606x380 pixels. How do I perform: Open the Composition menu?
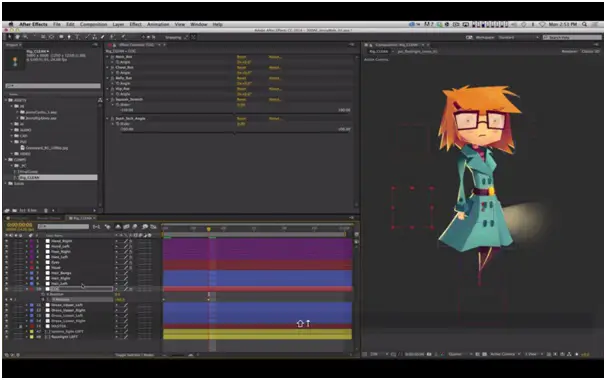tap(94, 24)
